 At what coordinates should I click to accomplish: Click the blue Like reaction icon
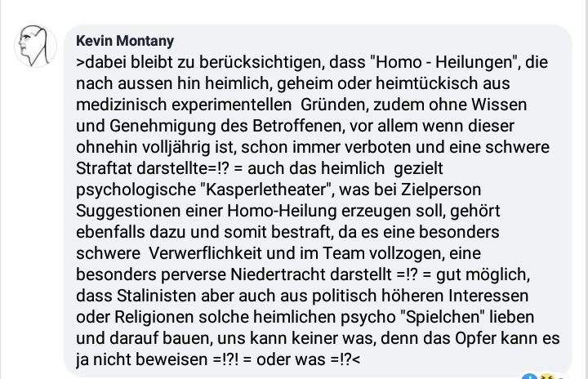point(528,377)
